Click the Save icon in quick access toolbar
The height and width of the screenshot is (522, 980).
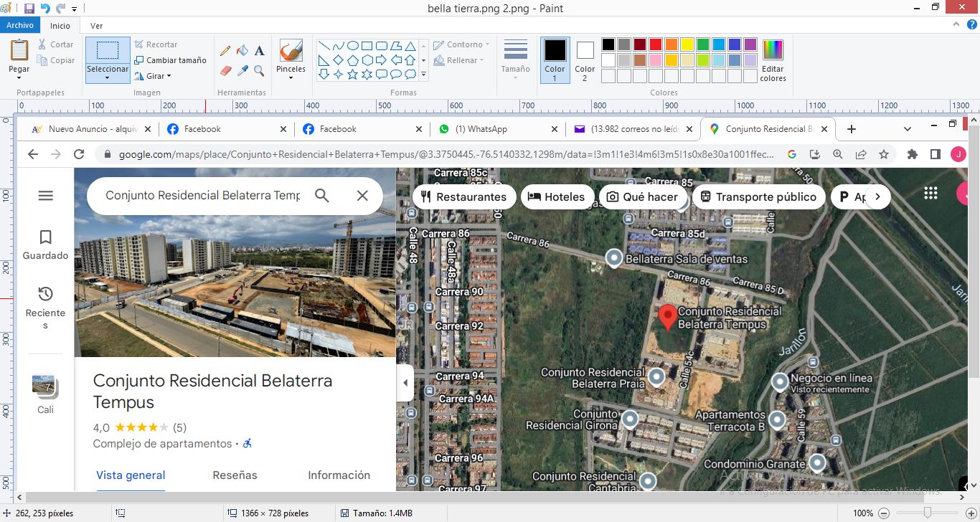(29, 9)
